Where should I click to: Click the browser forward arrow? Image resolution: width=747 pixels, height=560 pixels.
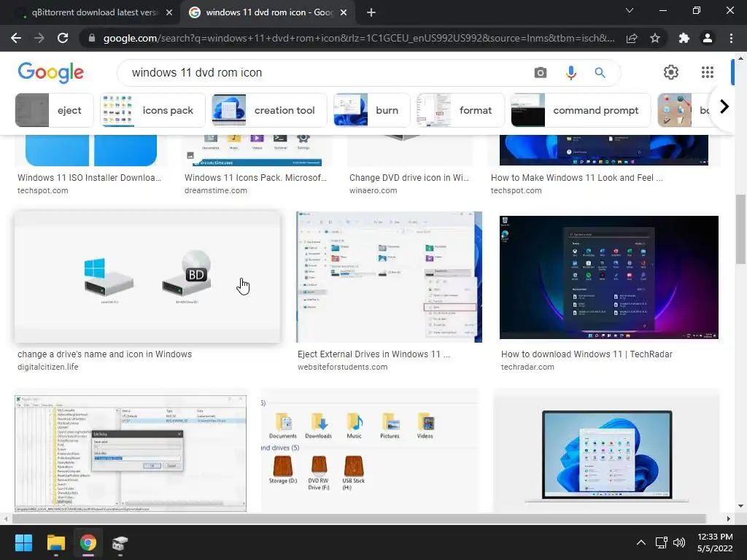(39, 38)
